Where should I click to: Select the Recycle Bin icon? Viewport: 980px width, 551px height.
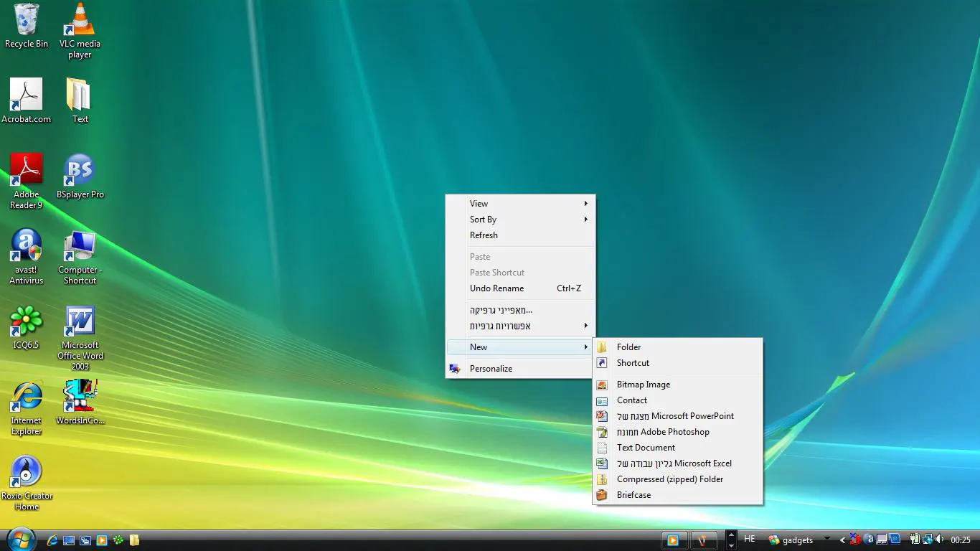click(27, 21)
